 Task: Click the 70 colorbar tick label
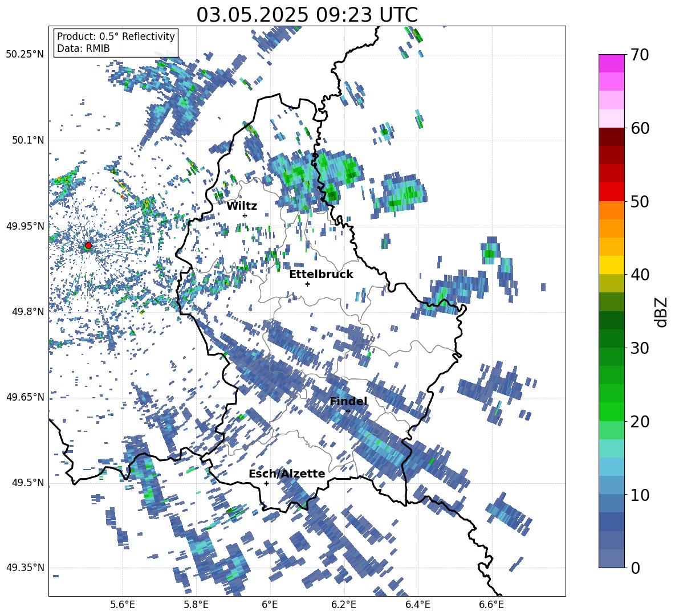(x=640, y=55)
